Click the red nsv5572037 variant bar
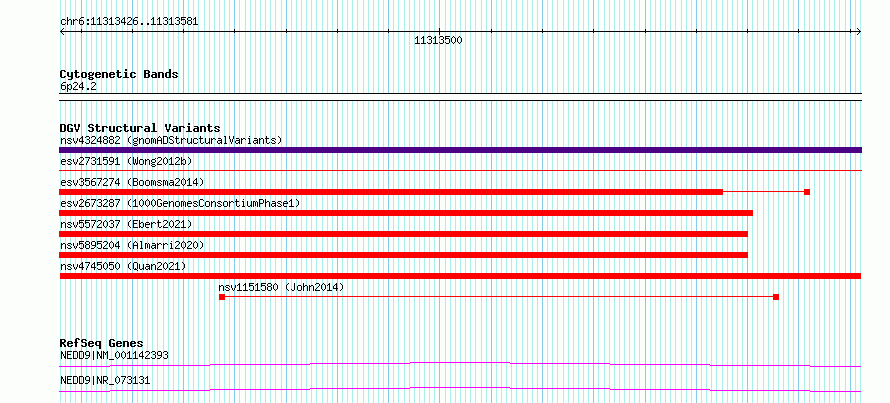 tap(404, 234)
